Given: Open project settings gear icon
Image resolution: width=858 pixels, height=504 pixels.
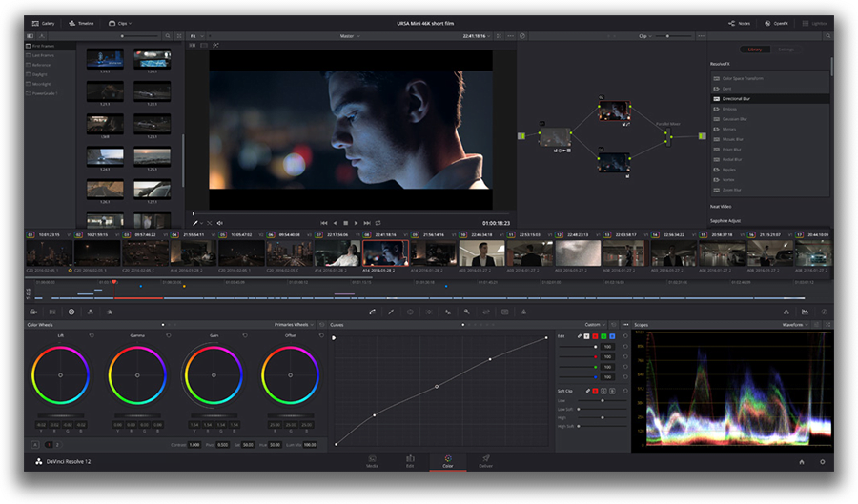Looking at the screenshot, I should [824, 462].
